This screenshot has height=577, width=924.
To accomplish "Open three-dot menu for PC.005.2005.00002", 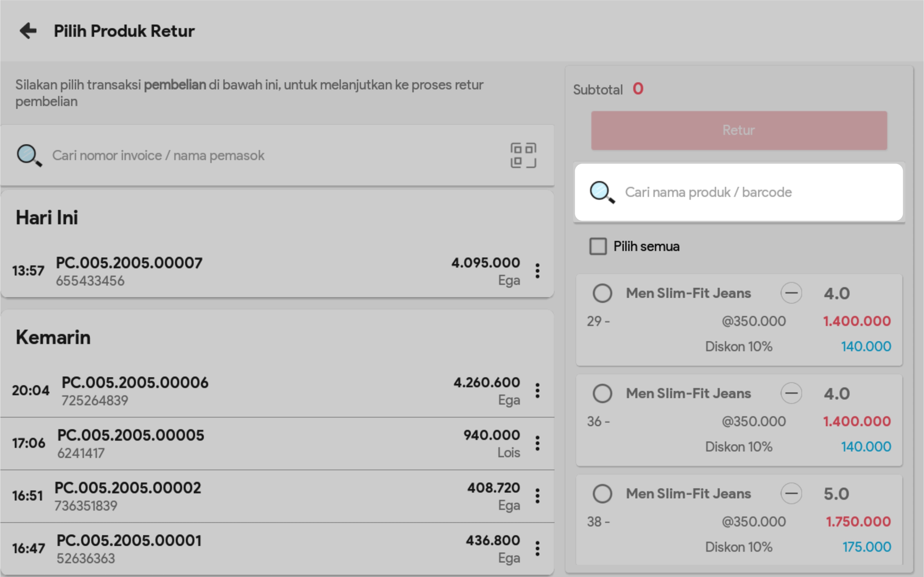I will [537, 496].
